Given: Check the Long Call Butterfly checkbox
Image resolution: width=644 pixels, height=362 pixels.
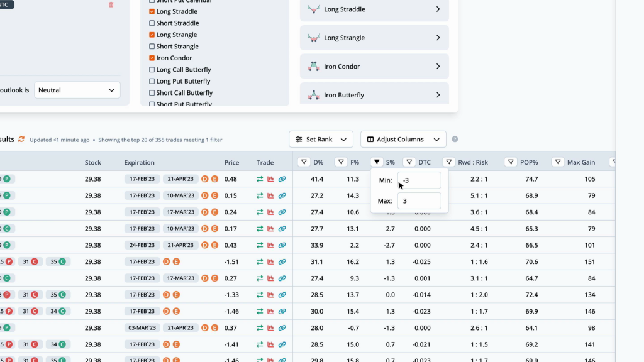Looking at the screenshot, I should click(x=152, y=69).
